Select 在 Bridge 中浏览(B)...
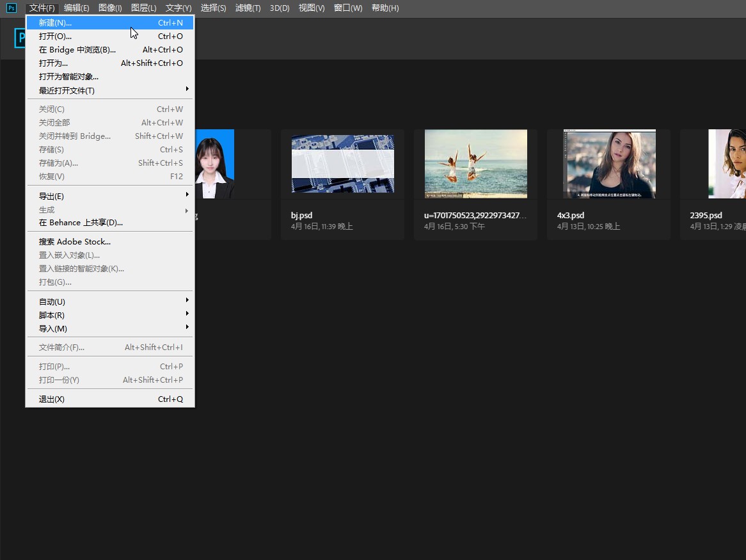The width and height of the screenshot is (746, 560). point(110,49)
